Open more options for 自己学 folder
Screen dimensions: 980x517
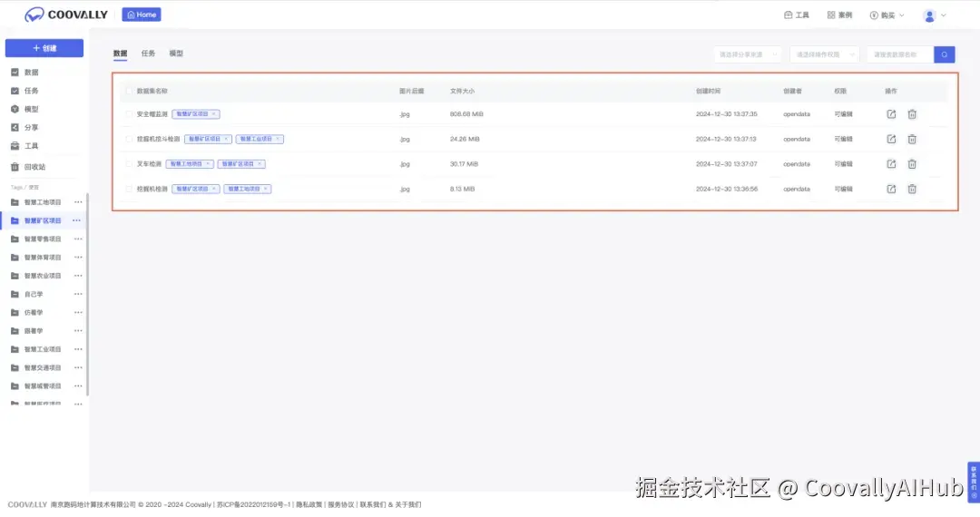(78, 294)
